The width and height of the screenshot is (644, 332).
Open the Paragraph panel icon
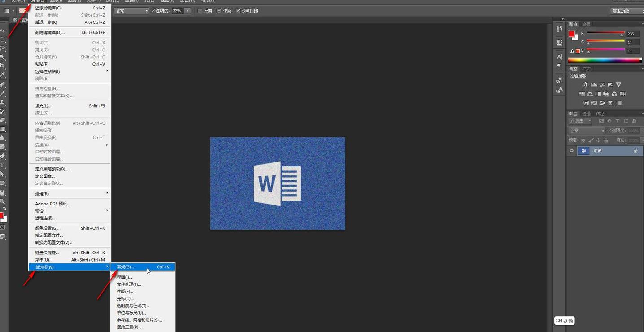click(559, 66)
